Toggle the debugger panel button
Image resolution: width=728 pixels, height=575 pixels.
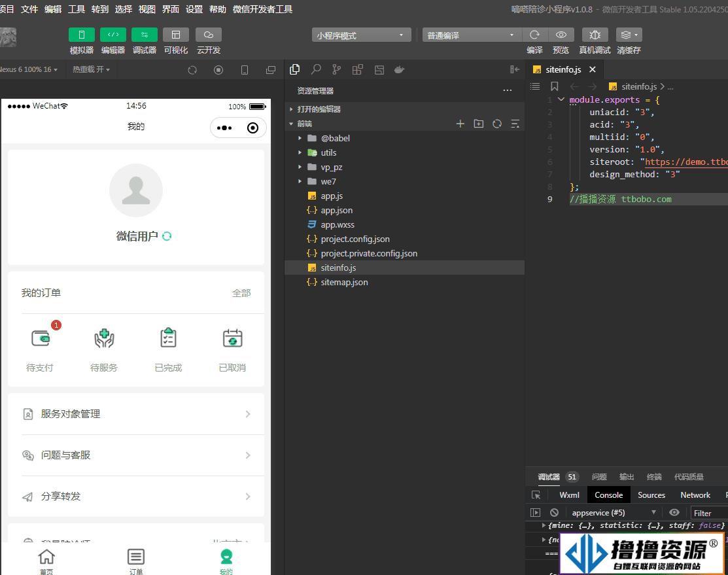pos(145,35)
